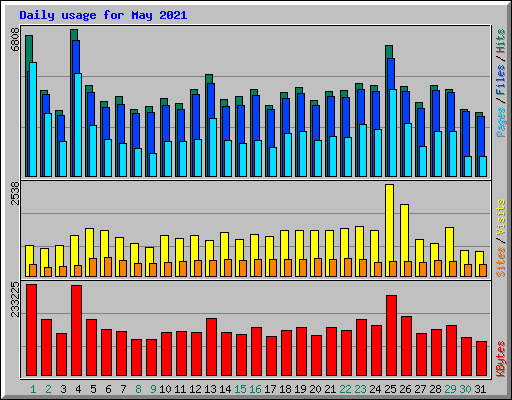Screen dimensions: 512x400
Task: Click the red KBytes legend label
Action: click(501, 359)
